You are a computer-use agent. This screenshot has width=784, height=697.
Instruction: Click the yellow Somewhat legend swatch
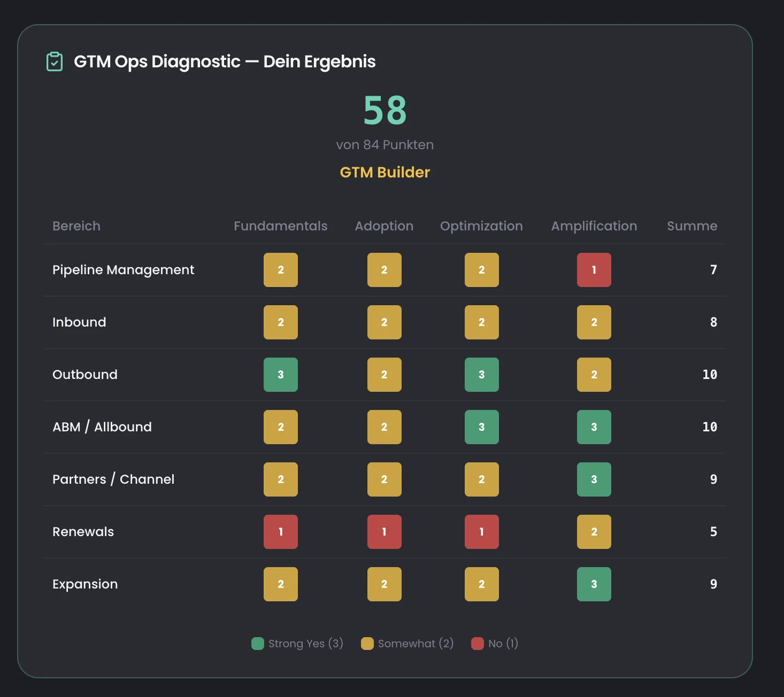pyautogui.click(x=367, y=644)
